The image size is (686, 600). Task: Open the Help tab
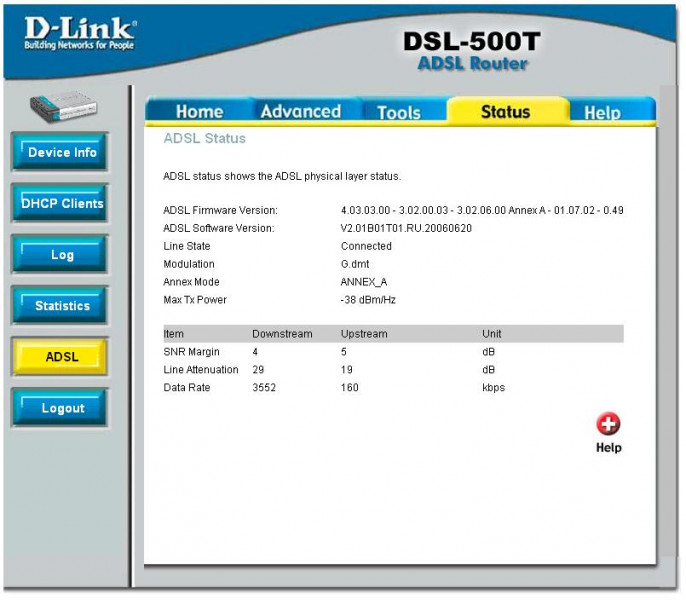602,113
